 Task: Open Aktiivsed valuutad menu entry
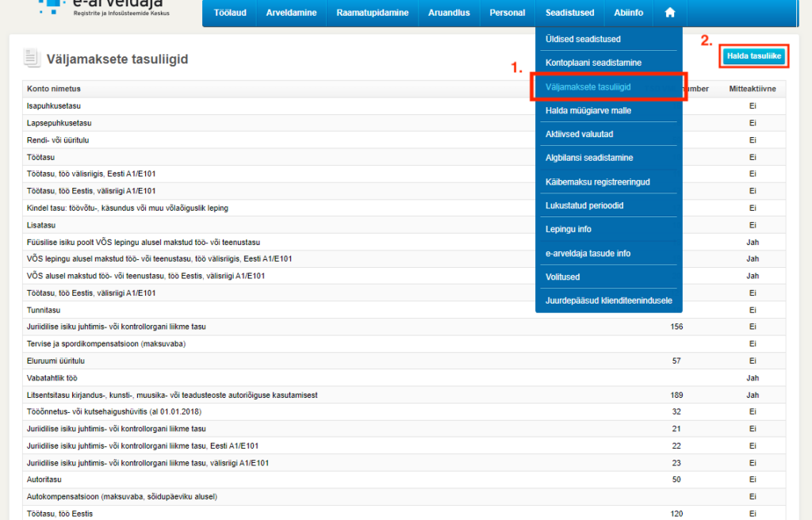coord(579,134)
